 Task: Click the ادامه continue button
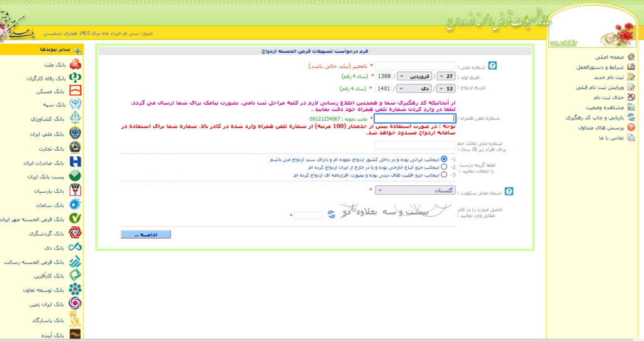[x=146, y=234]
